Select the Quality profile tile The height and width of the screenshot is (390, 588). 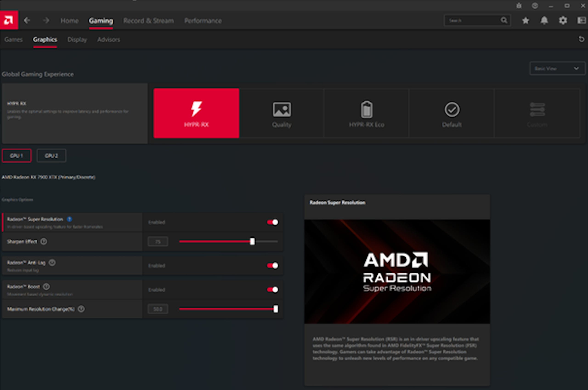tap(282, 114)
